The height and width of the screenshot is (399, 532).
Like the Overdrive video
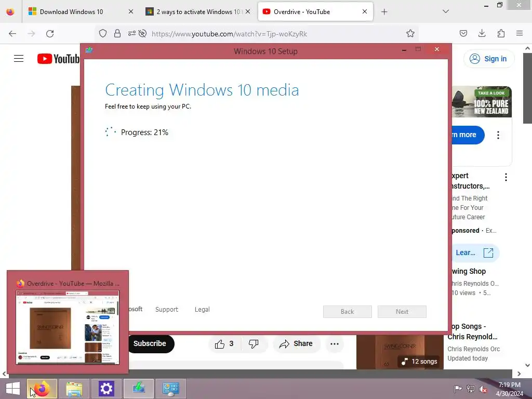coord(224,344)
